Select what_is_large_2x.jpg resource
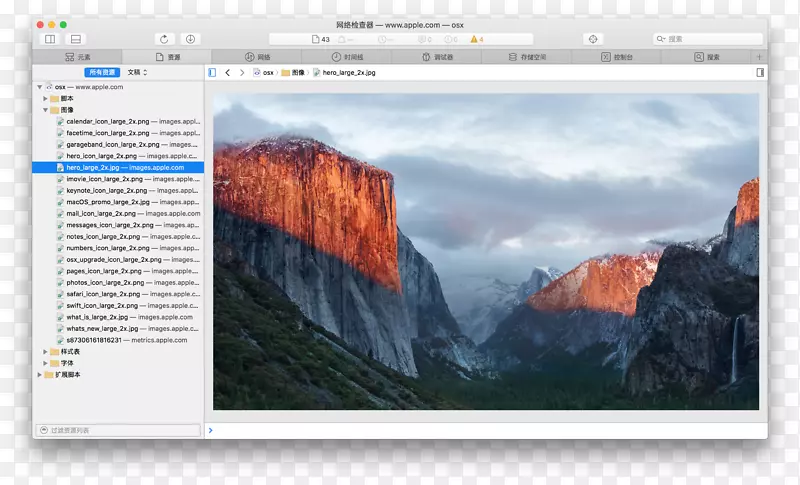This screenshot has height=485, width=800. 118,317
